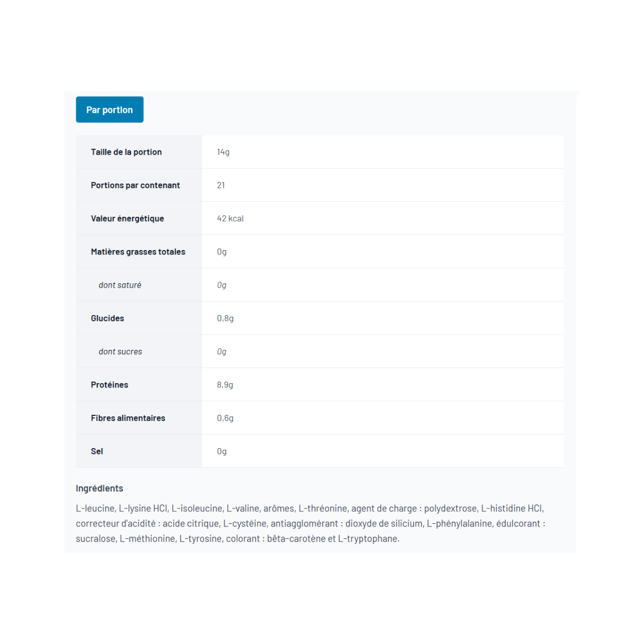The height and width of the screenshot is (644, 644).
Task: Click the 42 kcal energy value
Action: 230,218
